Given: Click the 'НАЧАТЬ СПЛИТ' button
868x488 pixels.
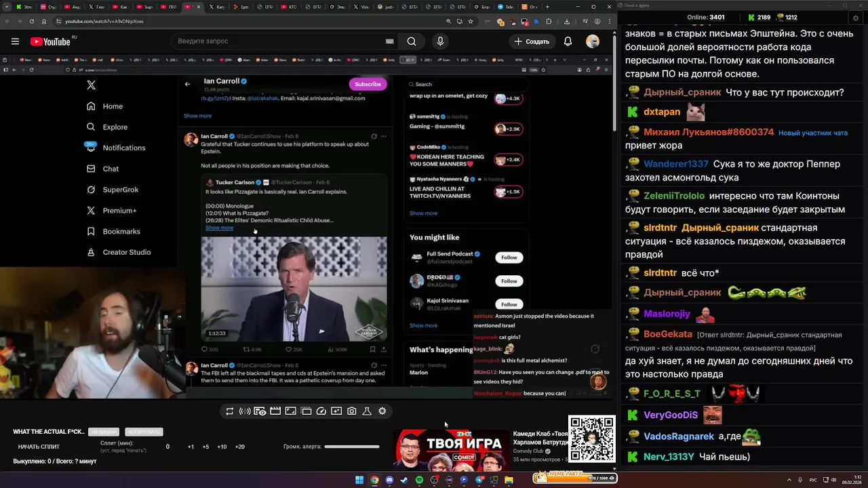Looking at the screenshot, I should [x=39, y=447].
